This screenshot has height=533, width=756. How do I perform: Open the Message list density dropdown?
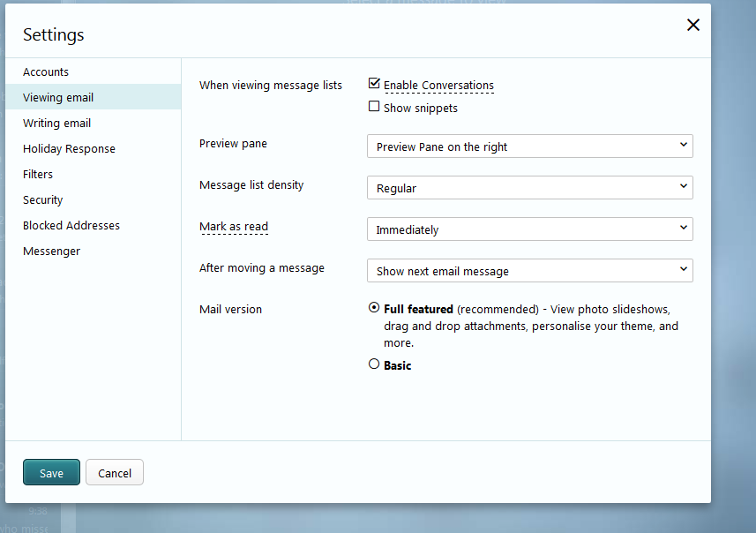pos(530,188)
